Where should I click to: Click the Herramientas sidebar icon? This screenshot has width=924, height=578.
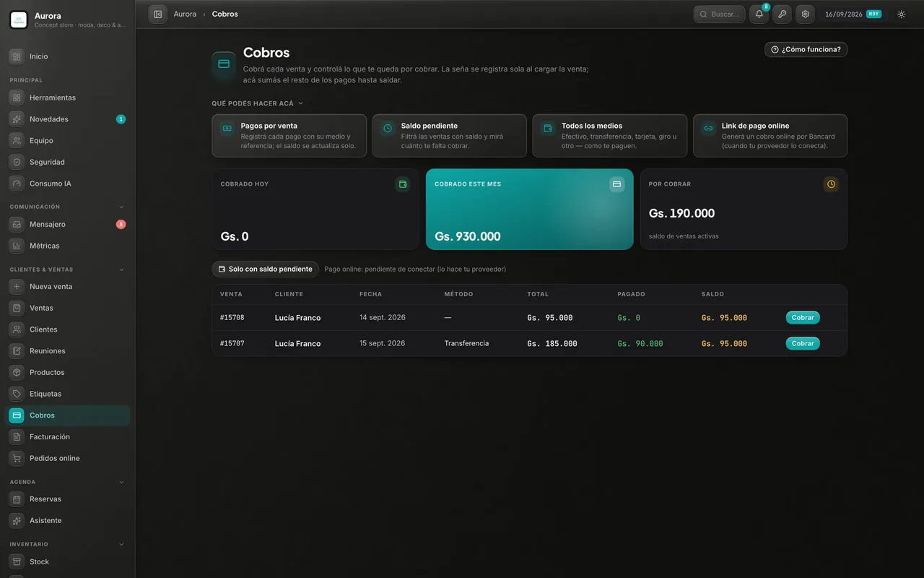(17, 98)
